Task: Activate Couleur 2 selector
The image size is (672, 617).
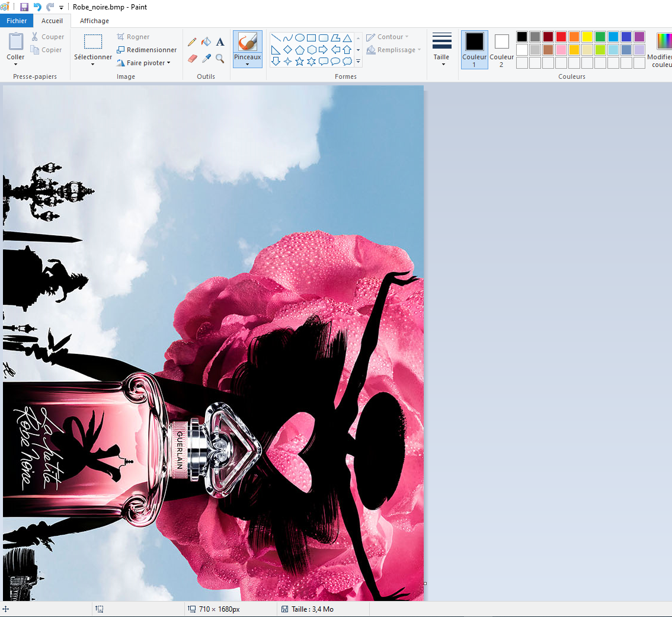Action: [x=501, y=50]
